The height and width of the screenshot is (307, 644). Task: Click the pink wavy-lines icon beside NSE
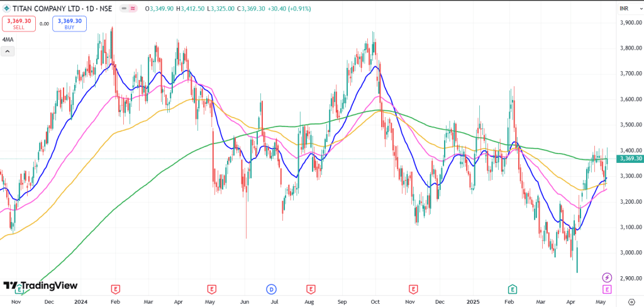133,9
